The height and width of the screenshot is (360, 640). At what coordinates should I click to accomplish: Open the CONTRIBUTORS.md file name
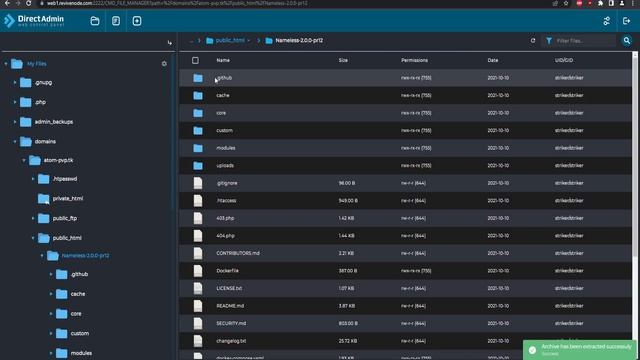tap(238, 253)
